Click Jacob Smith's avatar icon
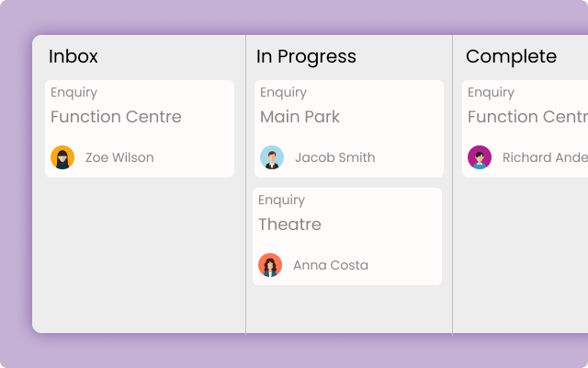The width and height of the screenshot is (588, 368). (x=272, y=157)
